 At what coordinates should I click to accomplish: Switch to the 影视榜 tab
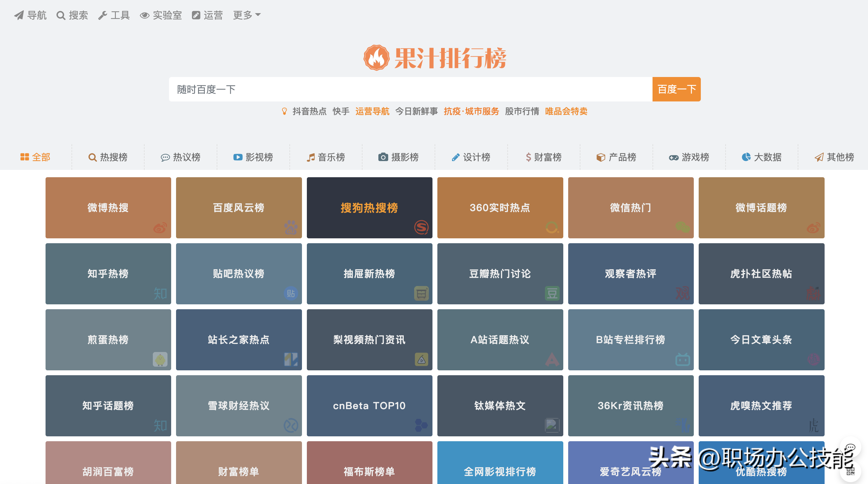(x=253, y=157)
